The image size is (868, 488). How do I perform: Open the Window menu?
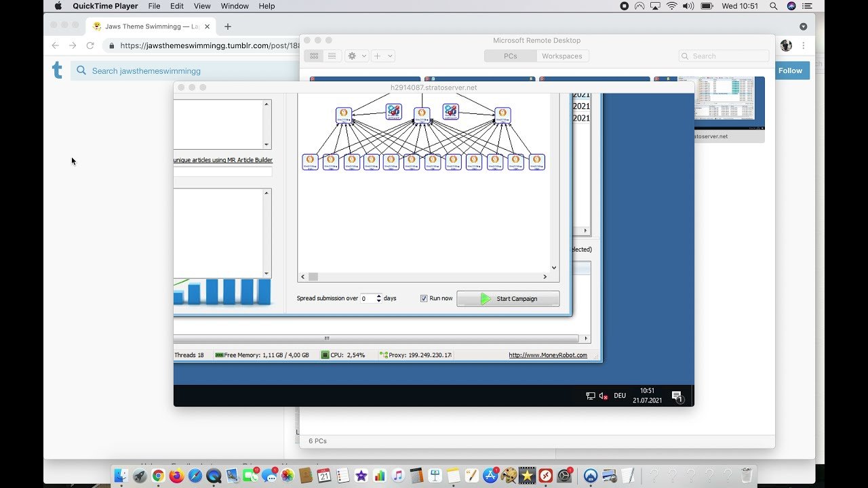click(x=235, y=6)
